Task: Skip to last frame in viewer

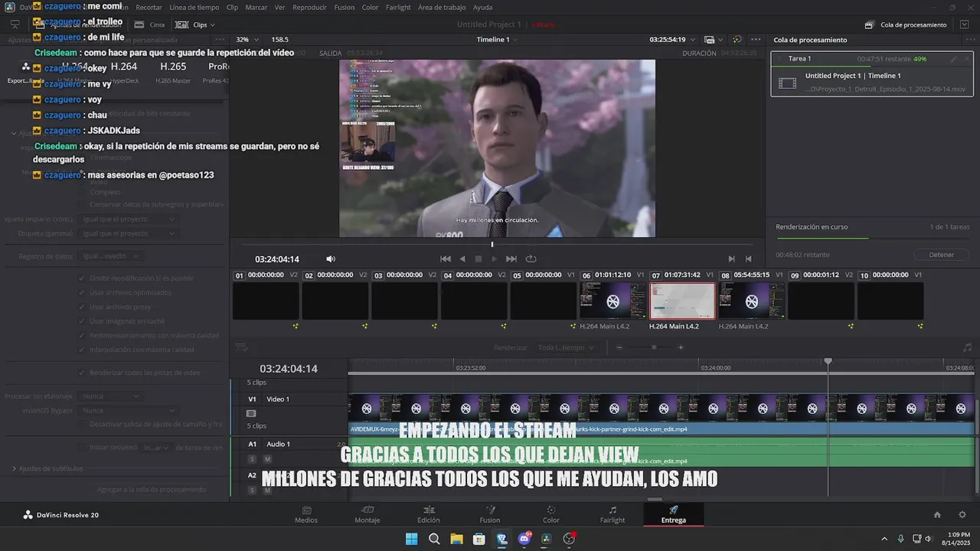Action: (511, 259)
